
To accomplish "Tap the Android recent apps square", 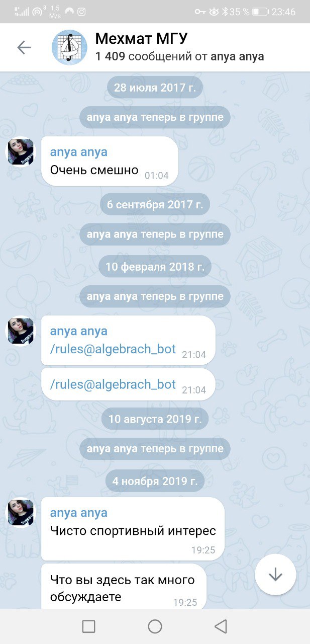I will click(x=88, y=626).
